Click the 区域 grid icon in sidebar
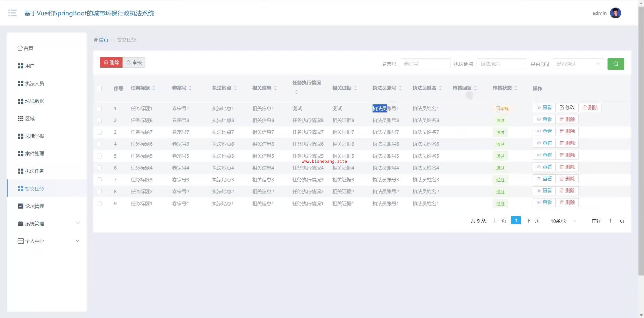 click(x=21, y=118)
